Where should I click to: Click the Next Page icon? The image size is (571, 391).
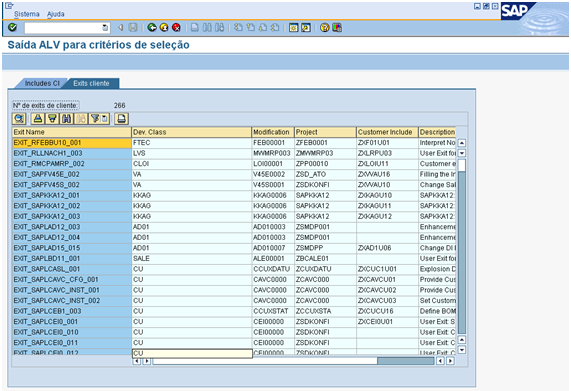[263, 27]
